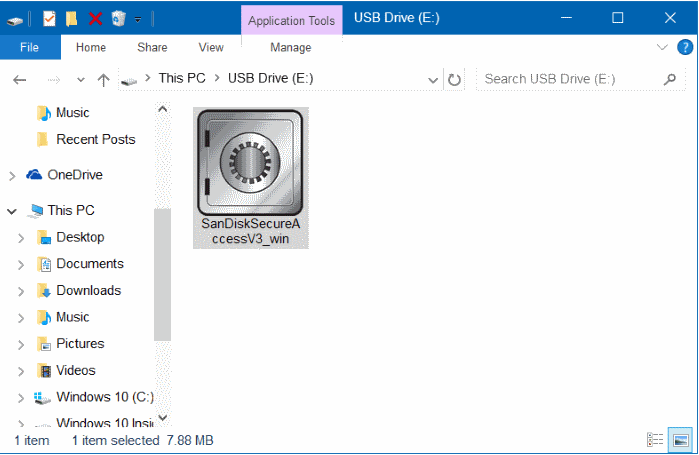Screen dimensions: 699x455
Task: Expand the ribbon with the chevron
Action: 662,47
